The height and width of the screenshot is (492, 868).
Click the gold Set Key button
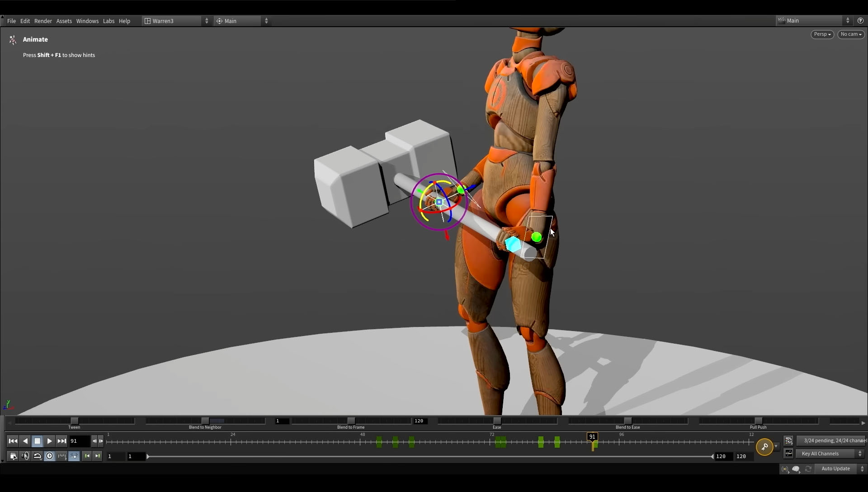pyautogui.click(x=764, y=447)
